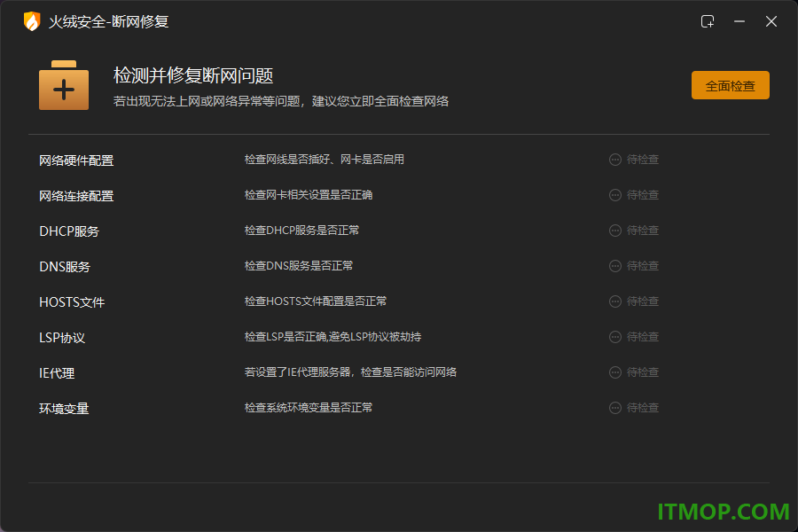Image resolution: width=798 pixels, height=532 pixels.
Task: Click pending status icon for 网络硬件配置
Action: tap(615, 160)
